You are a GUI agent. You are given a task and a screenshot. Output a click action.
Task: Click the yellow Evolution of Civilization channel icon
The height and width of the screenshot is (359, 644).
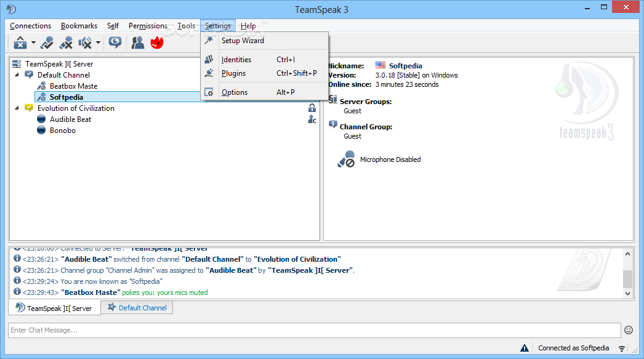click(29, 108)
